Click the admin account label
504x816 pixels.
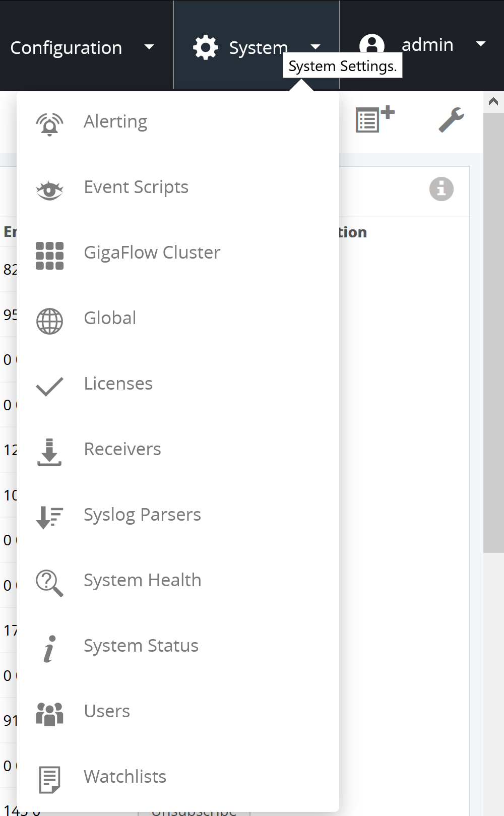coord(427,45)
